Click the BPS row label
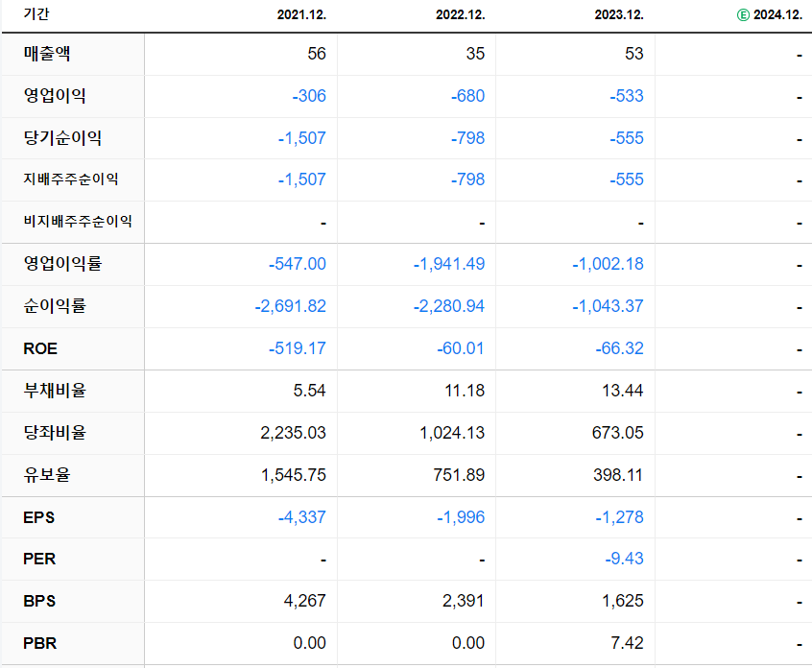The height and width of the screenshot is (668, 812). 39,601
